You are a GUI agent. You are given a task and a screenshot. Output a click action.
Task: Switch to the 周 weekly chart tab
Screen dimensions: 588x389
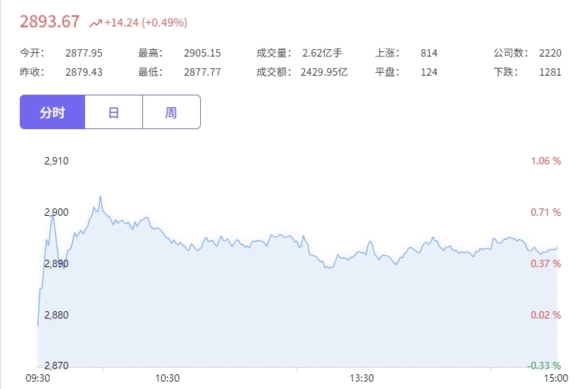coord(172,112)
